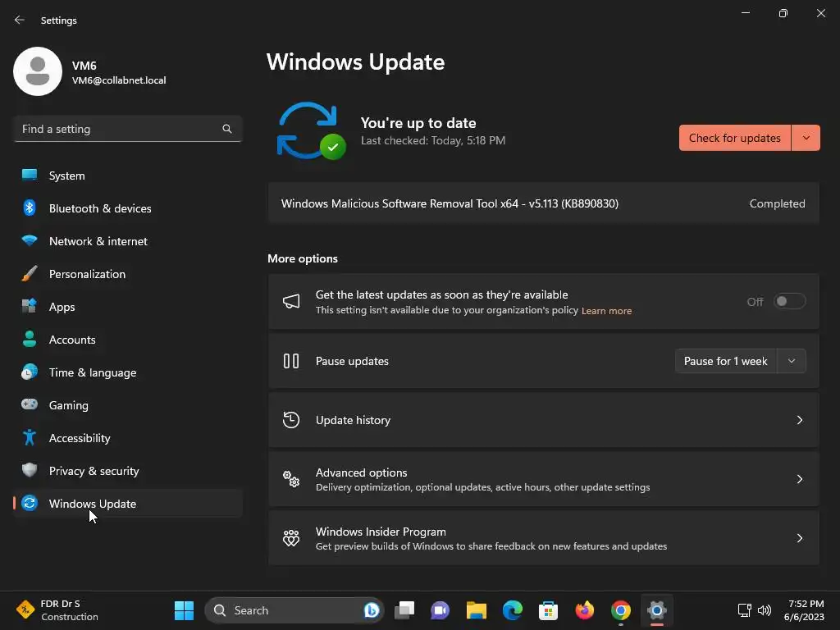
Task: Click the taskbar Search box
Action: pos(294,610)
